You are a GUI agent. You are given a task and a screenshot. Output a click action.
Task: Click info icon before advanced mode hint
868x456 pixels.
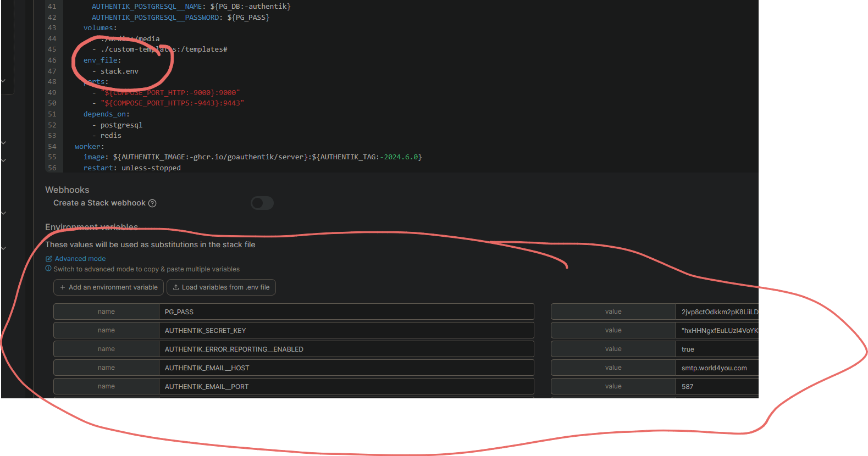48,269
